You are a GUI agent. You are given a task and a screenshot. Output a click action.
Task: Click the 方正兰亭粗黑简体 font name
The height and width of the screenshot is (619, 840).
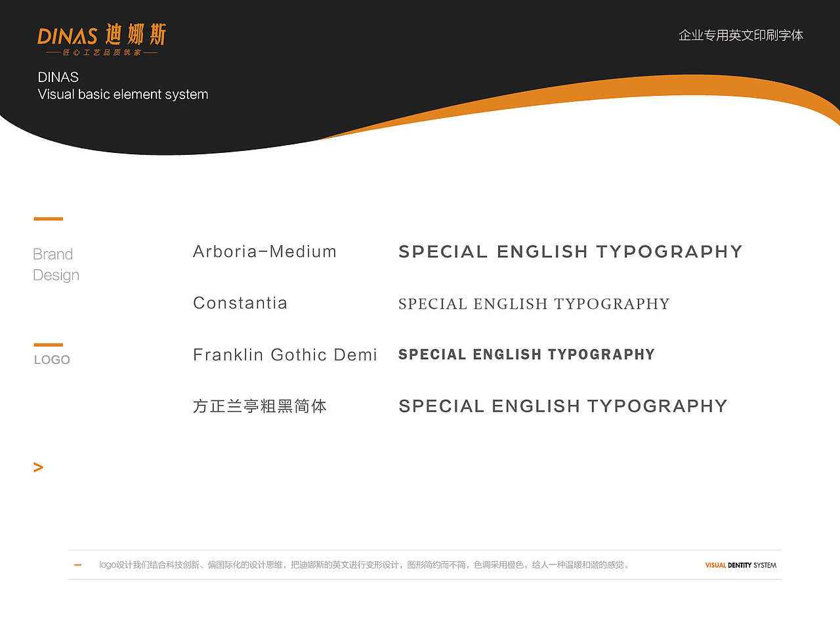[x=260, y=406]
